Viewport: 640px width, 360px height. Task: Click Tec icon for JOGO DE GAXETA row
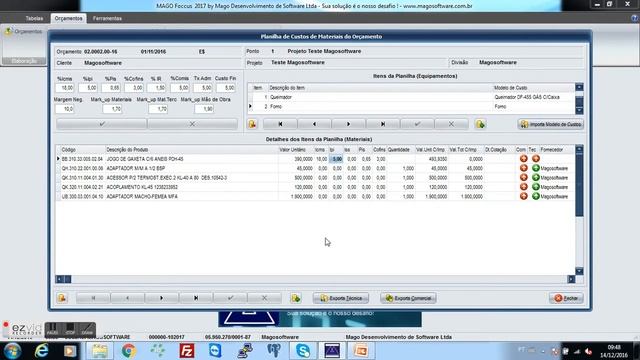[536, 159]
